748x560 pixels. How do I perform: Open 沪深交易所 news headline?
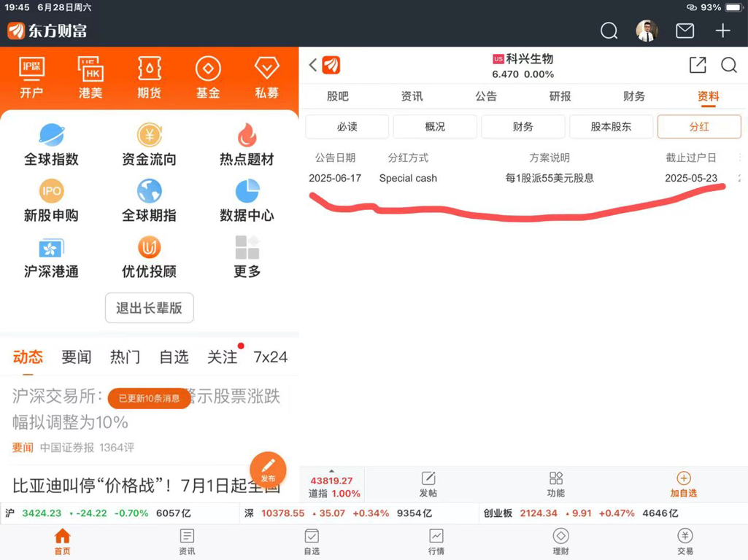(145, 409)
